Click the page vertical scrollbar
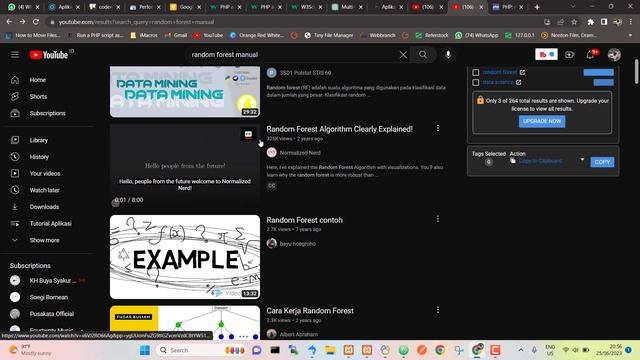640x360 pixels. click(636, 72)
